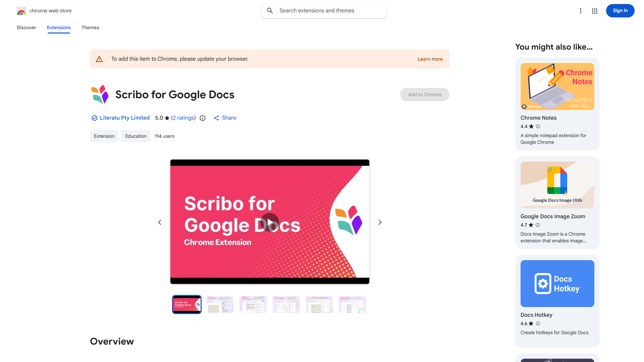Image resolution: width=644 pixels, height=362 pixels.
Task: Open the Learn more link in warning banner
Action: 430,59
